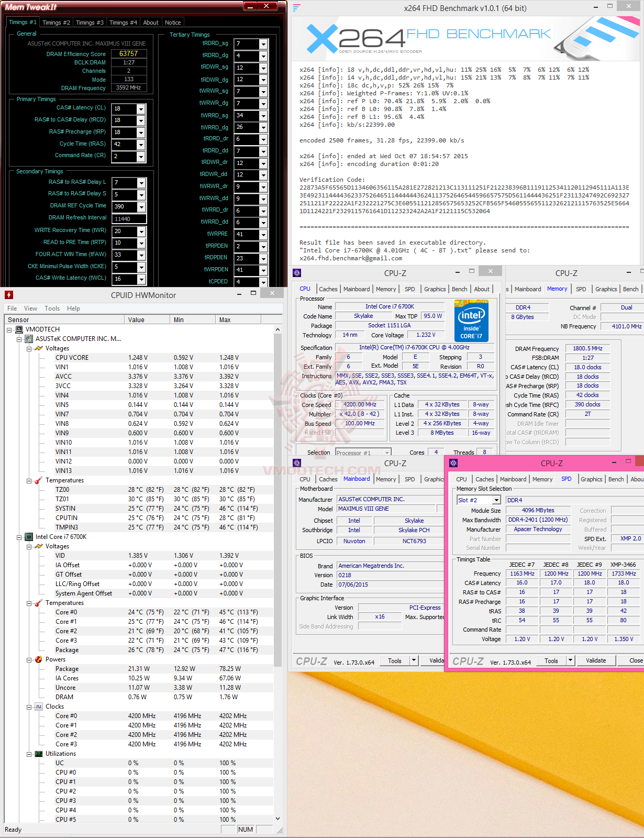Click the Intel Core i7 6700K chip icon
Screen dimensions: 644x838
29,536
